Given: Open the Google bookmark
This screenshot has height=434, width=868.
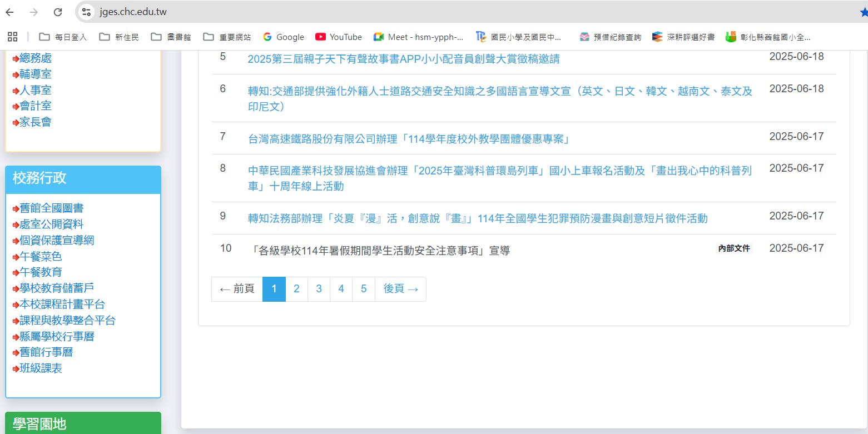Looking at the screenshot, I should click(284, 37).
